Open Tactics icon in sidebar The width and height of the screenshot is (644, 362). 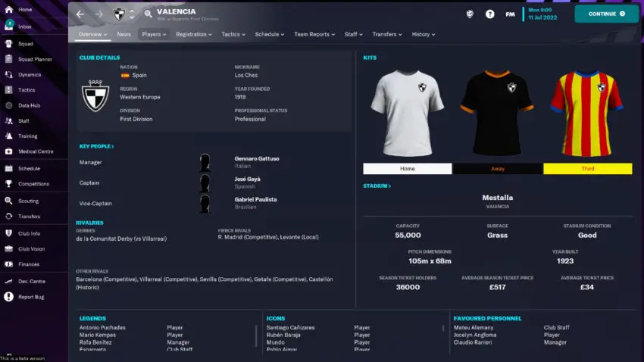[8, 90]
